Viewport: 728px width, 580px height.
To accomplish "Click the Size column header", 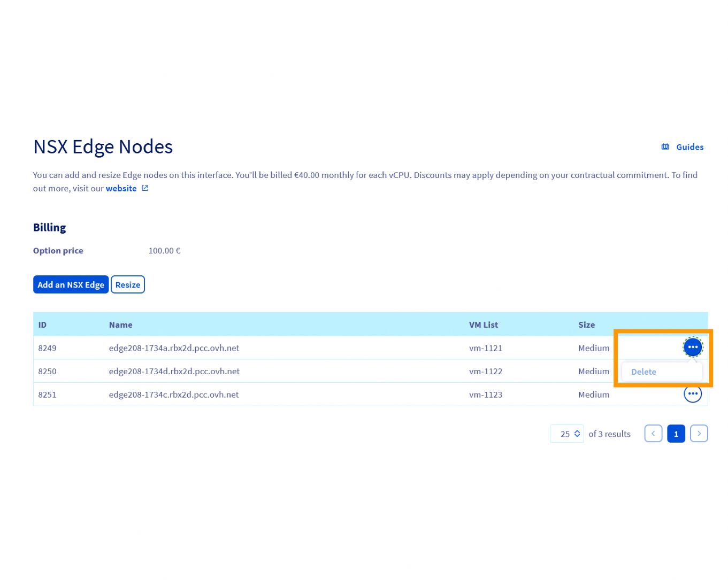I will point(587,324).
